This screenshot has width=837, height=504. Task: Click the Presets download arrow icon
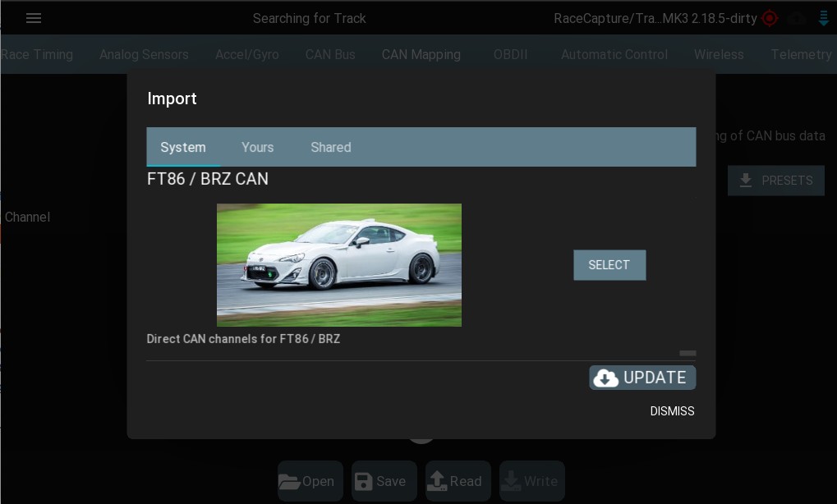click(746, 181)
